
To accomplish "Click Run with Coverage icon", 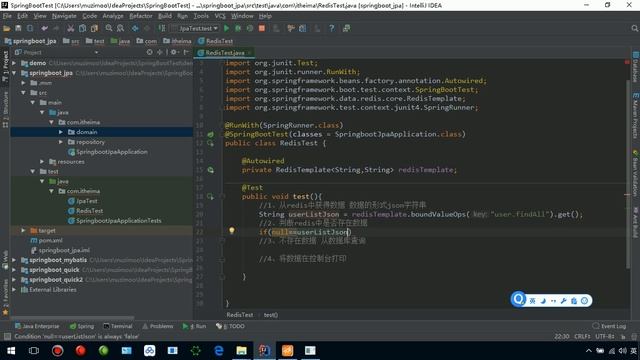I will [250, 28].
